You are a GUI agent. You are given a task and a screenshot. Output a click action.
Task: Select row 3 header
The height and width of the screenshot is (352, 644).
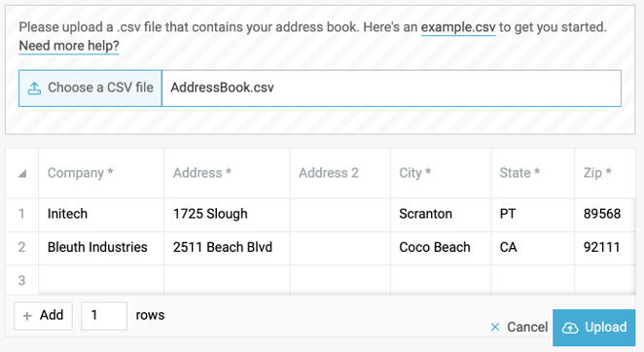click(x=21, y=281)
